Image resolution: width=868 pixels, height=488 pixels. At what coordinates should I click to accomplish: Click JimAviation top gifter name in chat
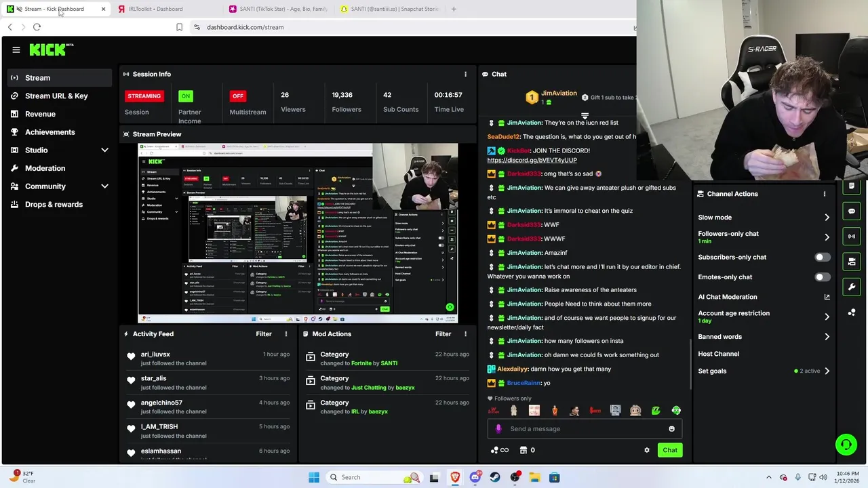pos(559,93)
